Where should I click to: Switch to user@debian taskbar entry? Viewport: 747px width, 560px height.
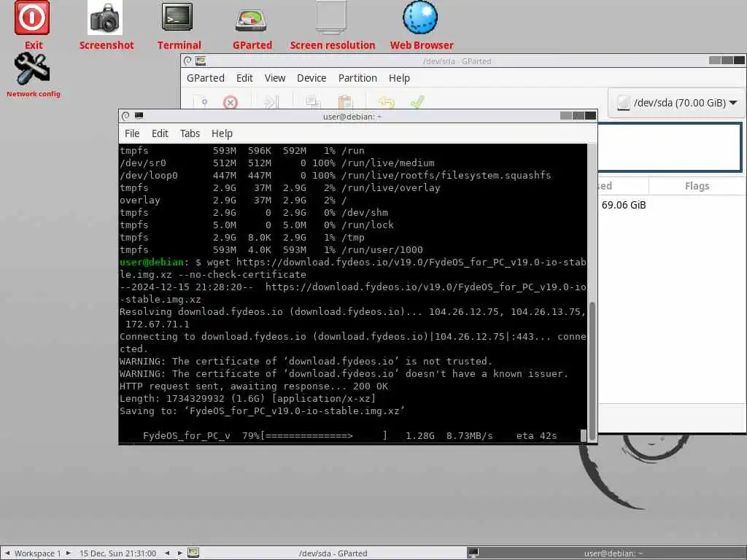tap(605, 553)
